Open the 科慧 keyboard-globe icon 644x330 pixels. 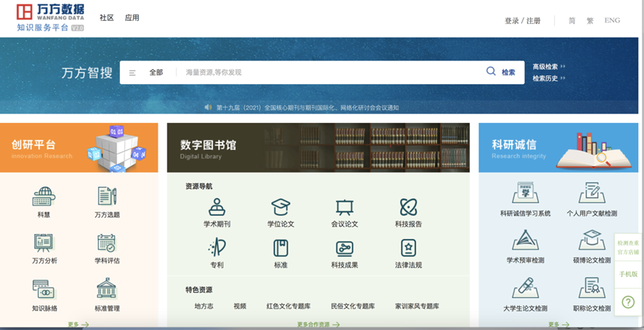pos(44,196)
